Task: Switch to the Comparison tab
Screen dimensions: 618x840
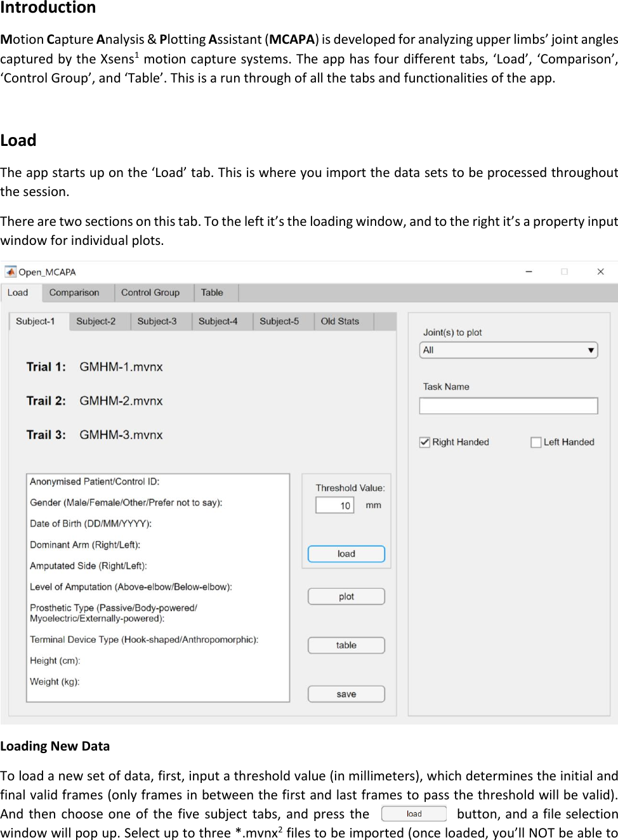Action: (76, 292)
